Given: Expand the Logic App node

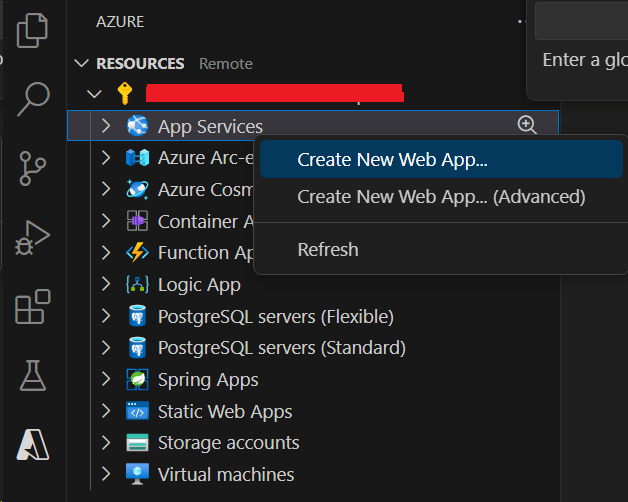Looking at the screenshot, I should pos(106,285).
